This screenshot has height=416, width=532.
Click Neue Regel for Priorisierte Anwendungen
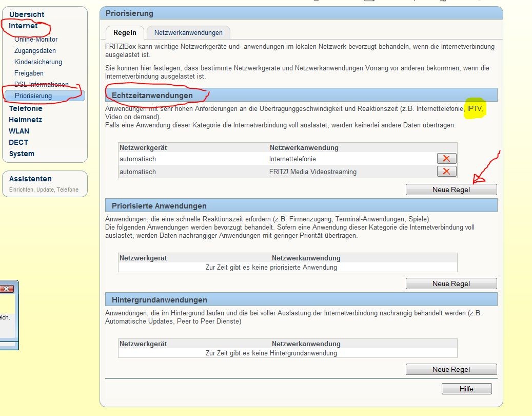coord(451,283)
